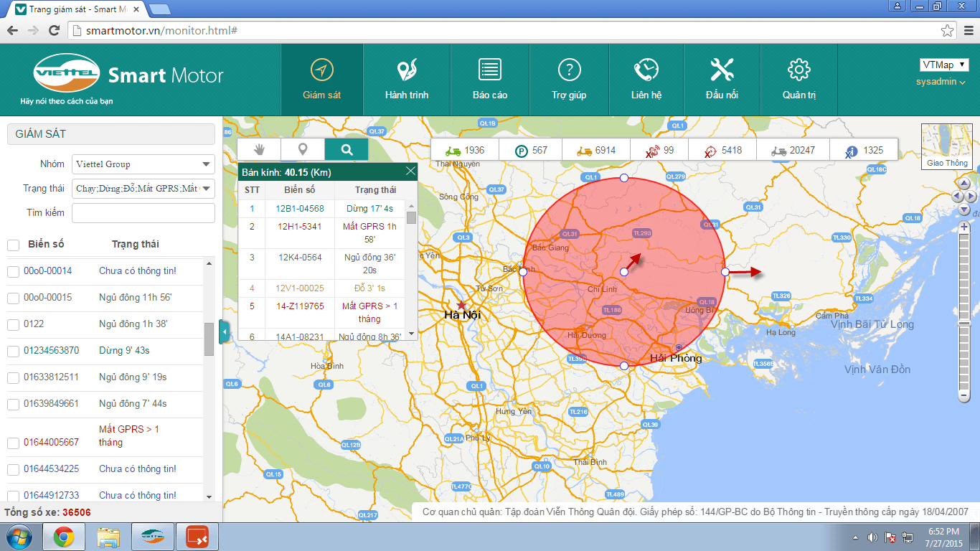Collapse the left sidebar with arrow handle
This screenshot has height=551, width=980.
tap(224, 332)
